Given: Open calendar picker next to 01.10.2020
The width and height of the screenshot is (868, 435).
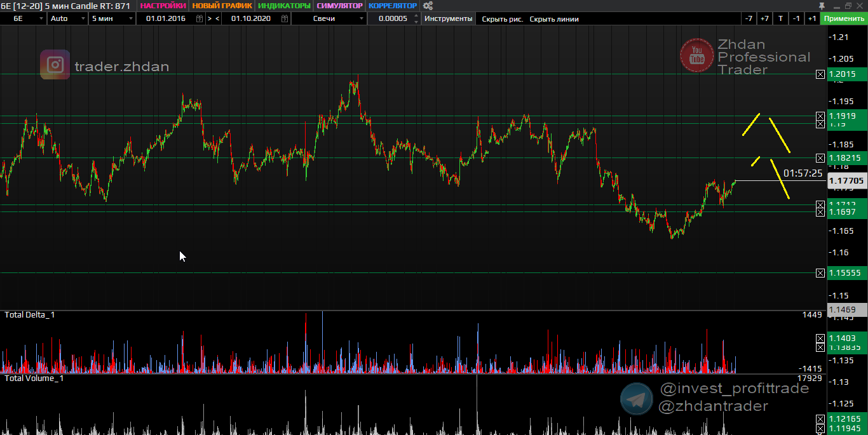Looking at the screenshot, I should point(283,18).
